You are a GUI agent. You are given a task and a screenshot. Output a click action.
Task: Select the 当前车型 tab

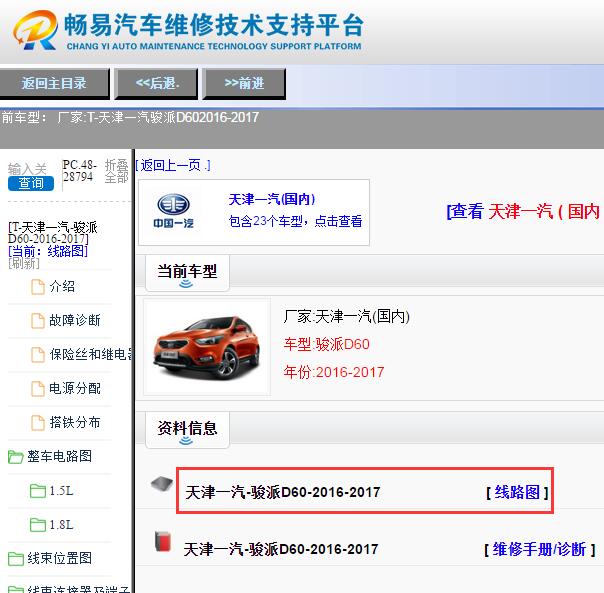(x=187, y=273)
